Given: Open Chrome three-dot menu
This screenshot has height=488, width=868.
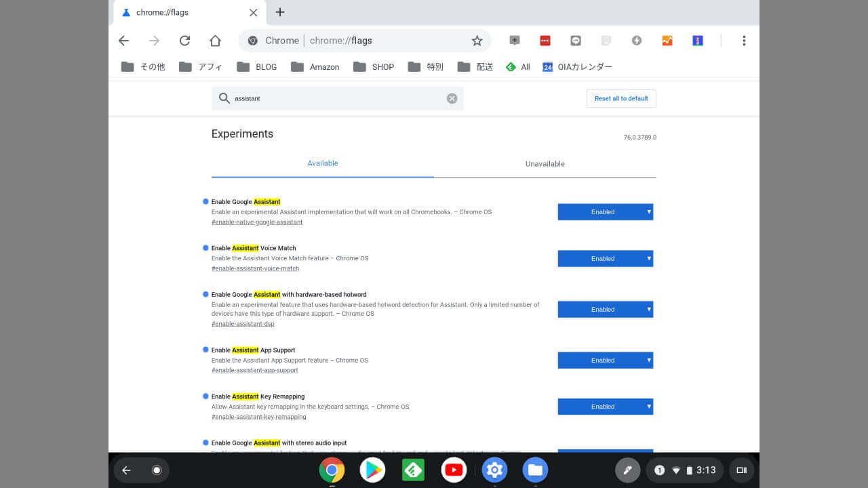Looking at the screenshot, I should point(743,41).
